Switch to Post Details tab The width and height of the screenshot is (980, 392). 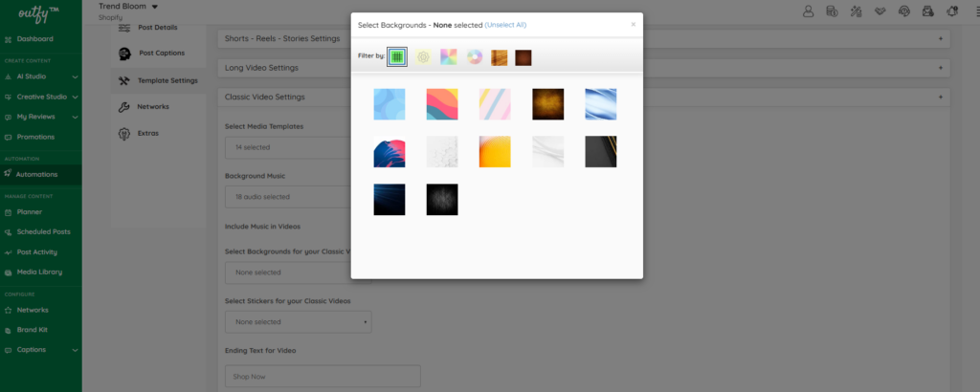tap(159, 28)
